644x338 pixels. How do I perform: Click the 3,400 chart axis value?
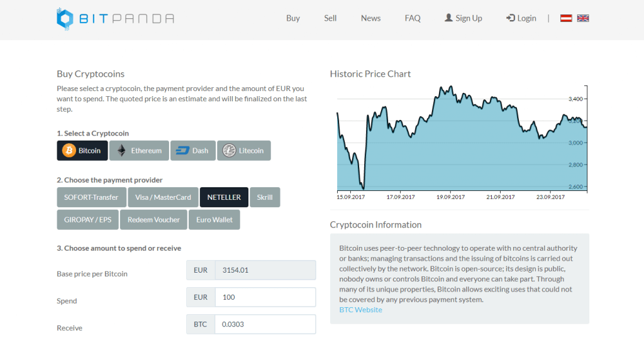pyautogui.click(x=575, y=99)
